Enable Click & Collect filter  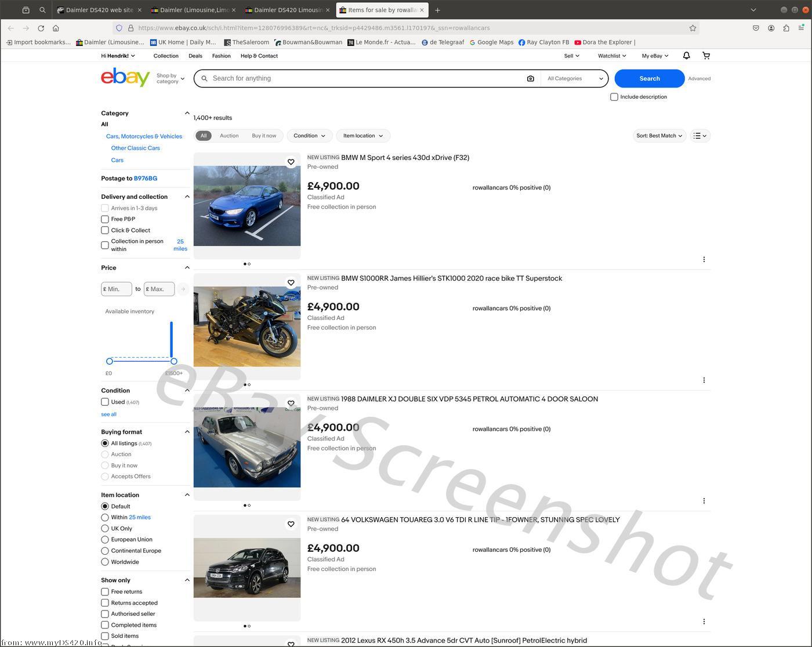pyautogui.click(x=105, y=230)
